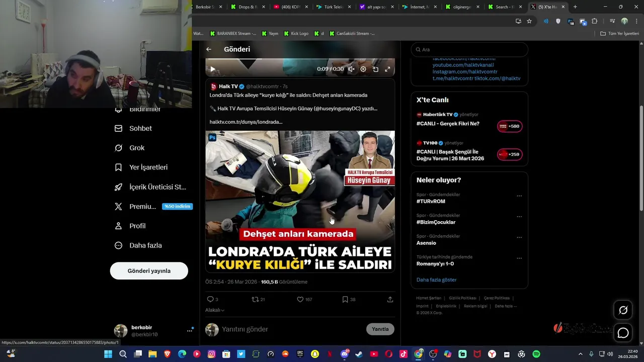Switch to the Drops & R Kick tab
This screenshot has width=644, height=362.
click(248, 7)
